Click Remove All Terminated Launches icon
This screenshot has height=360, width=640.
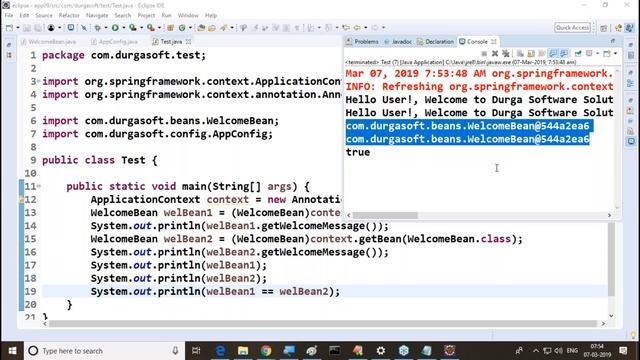pyautogui.click(x=506, y=53)
